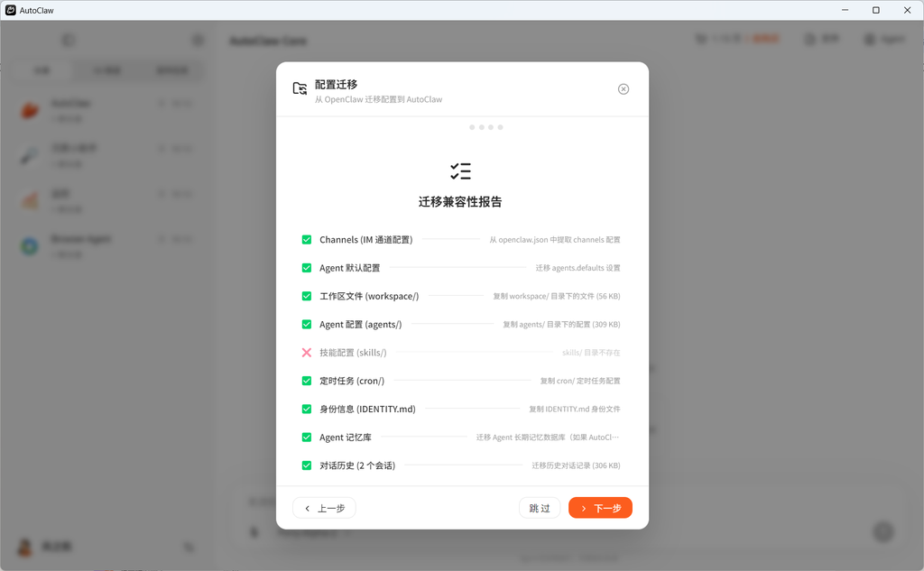Screen dimensions: 924x571
Task: Click the step indicator dots below the header
Action: (485, 127)
